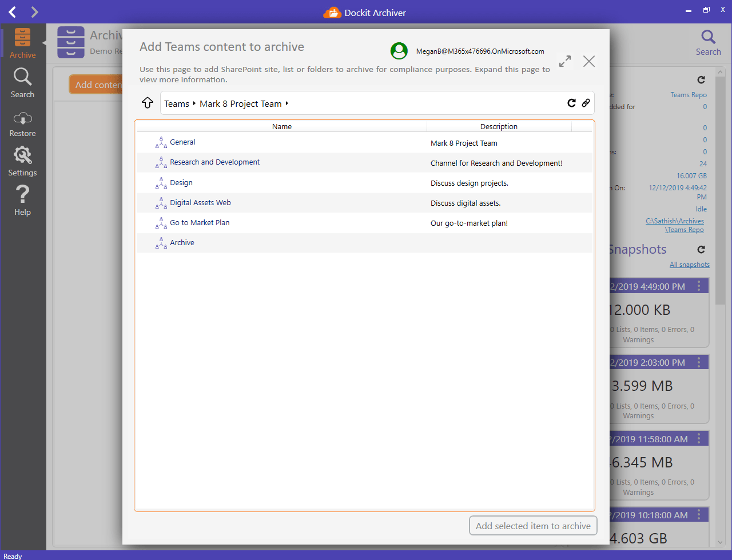Open the options menu of the 11:58:00 AM snapshot
Viewport: 732px width, 560px height.
point(698,438)
